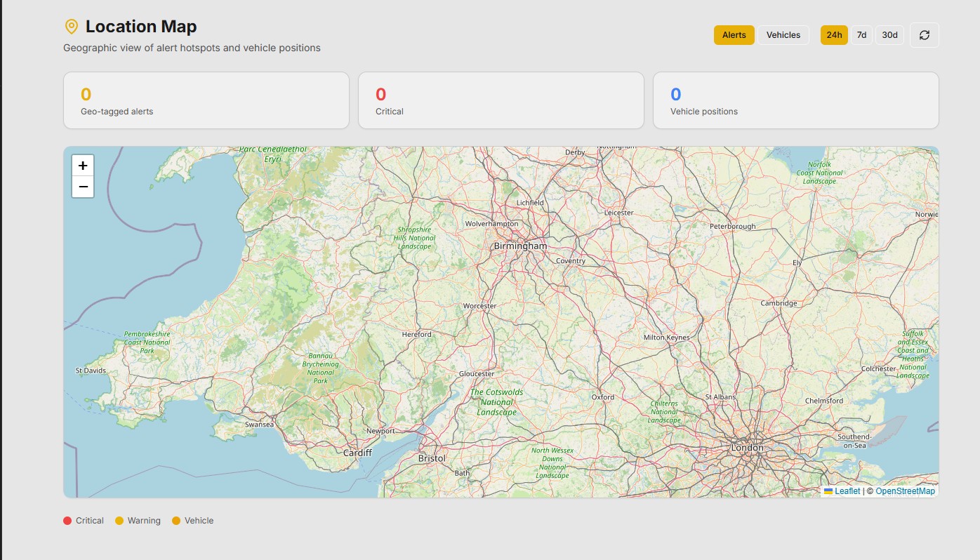This screenshot has height=560, width=980.
Task: Click the Critical count card
Action: tap(501, 100)
